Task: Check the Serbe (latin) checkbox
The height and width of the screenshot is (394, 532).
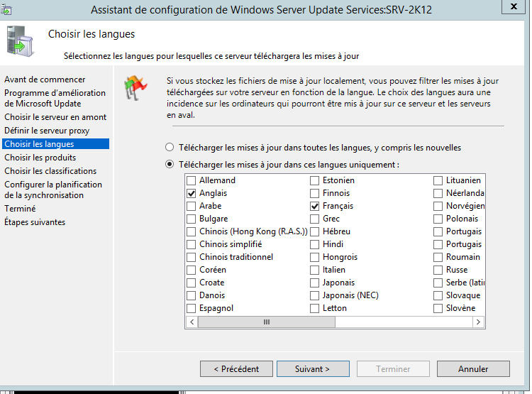Action: 438,283
